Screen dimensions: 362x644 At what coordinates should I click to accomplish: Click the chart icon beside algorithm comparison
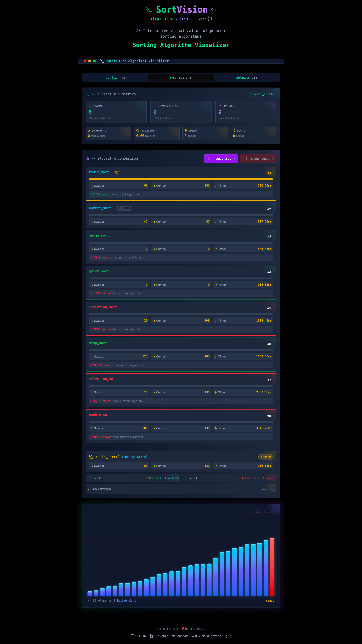88,159
